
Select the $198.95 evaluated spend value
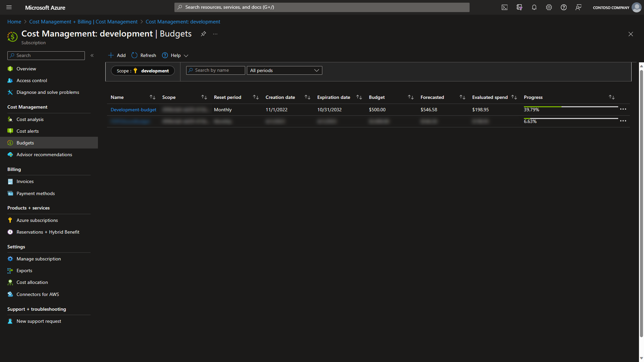(x=480, y=110)
